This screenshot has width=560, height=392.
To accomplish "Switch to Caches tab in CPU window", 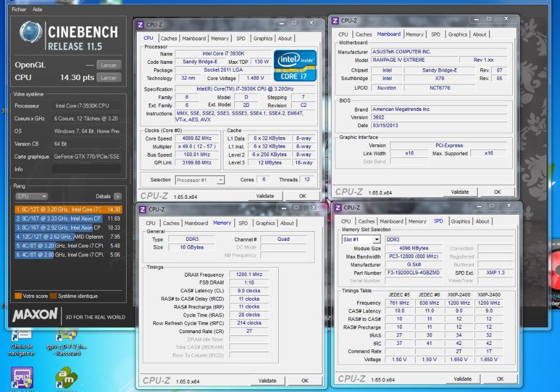I will click(x=169, y=38).
